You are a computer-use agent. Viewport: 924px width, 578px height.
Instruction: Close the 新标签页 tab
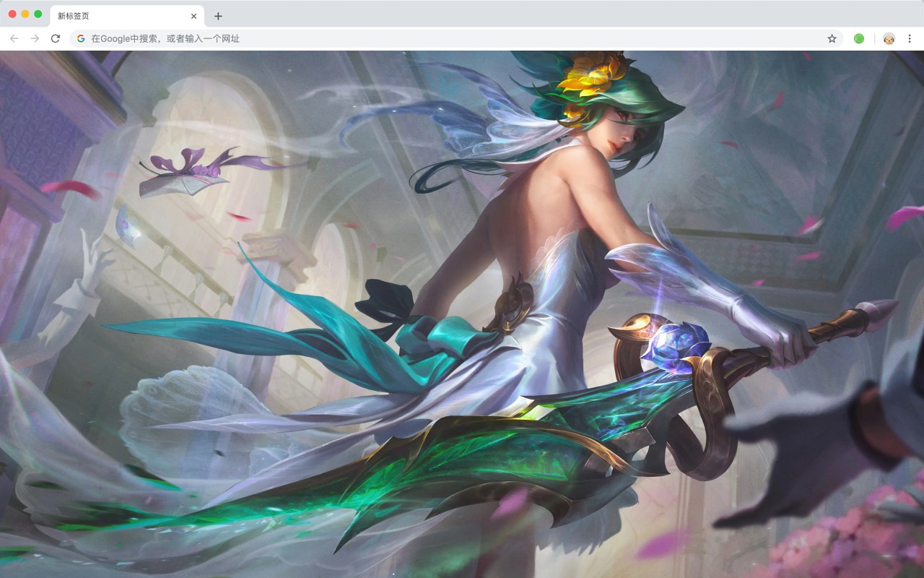(x=193, y=16)
